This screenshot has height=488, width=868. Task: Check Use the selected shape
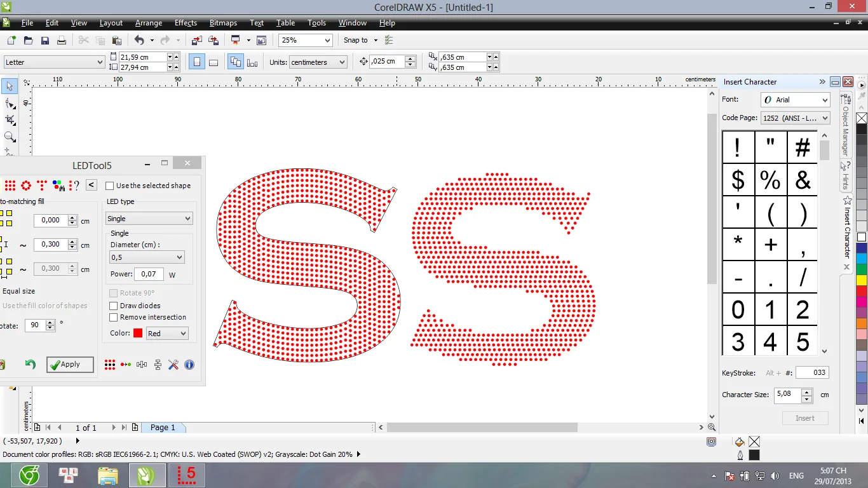[110, 186]
